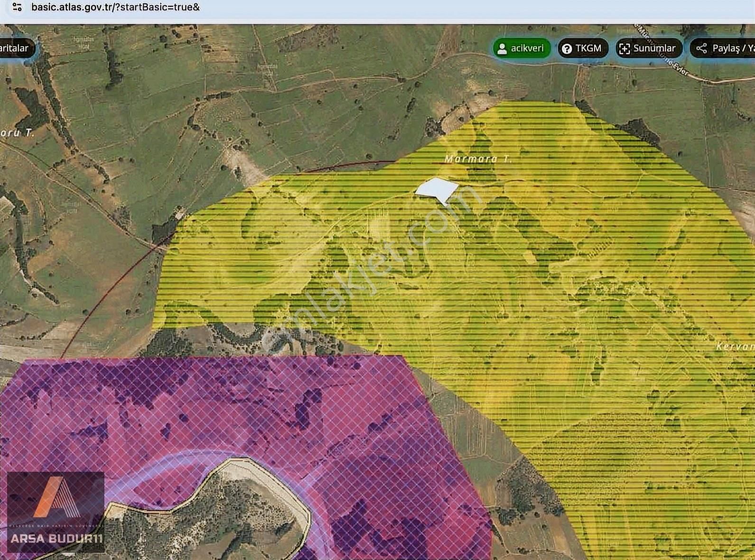This screenshot has height=560, width=755.
Task: Open the Sunumlar button
Action: 649,48
